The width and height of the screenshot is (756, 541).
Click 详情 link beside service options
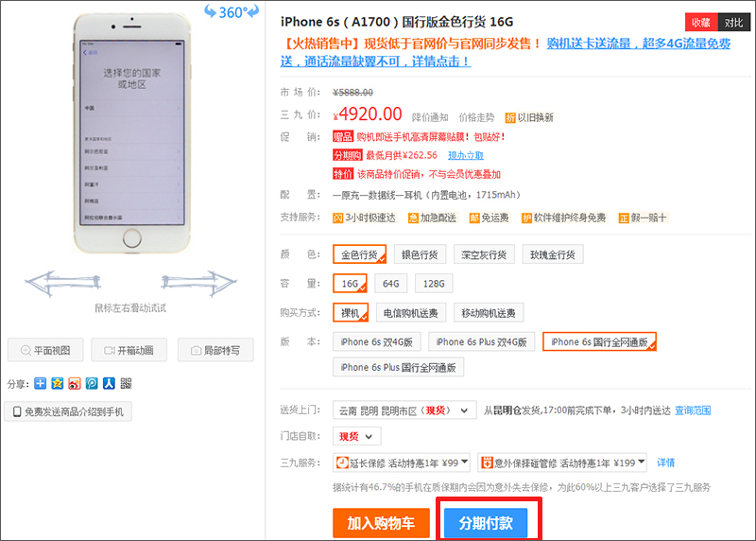pyautogui.click(x=666, y=462)
